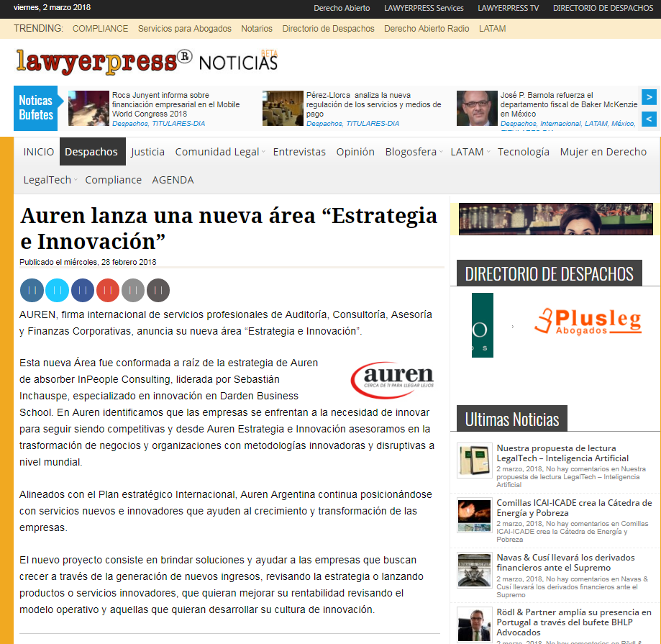This screenshot has height=644, width=661.
Task: Click Despachos tag under Roca Junyent
Action: click(x=130, y=124)
